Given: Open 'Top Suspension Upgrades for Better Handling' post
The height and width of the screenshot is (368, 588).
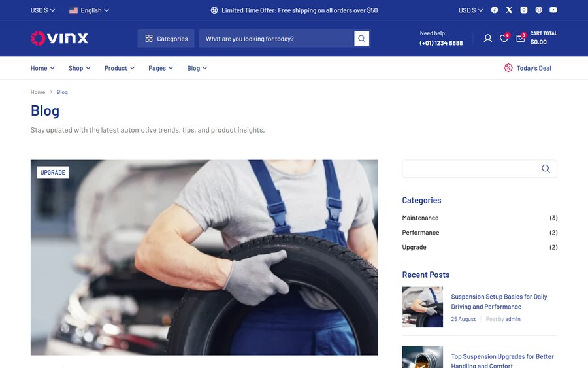Looking at the screenshot, I should pos(502,361).
